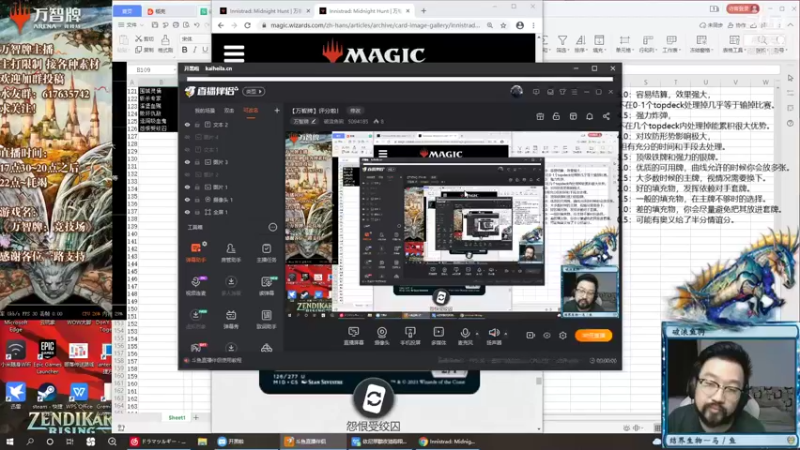Select the 摄像头 1 source row
The height and width of the screenshot is (450, 800).
[232, 199]
